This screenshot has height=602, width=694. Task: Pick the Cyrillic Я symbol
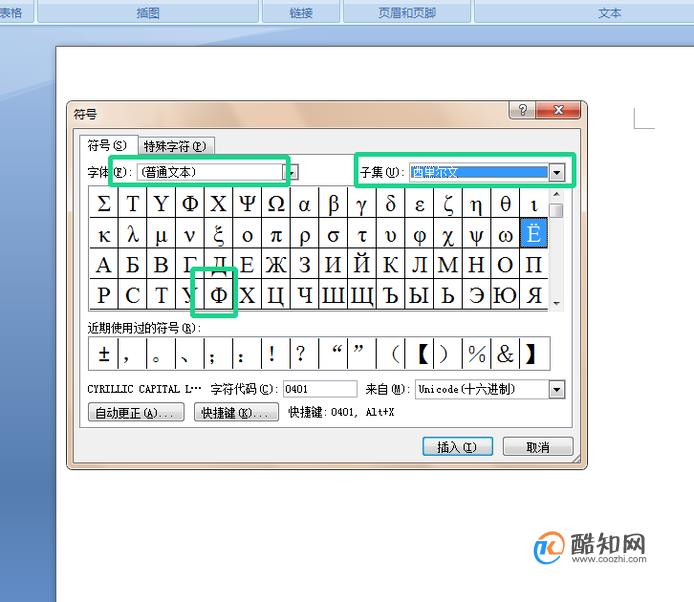click(534, 294)
